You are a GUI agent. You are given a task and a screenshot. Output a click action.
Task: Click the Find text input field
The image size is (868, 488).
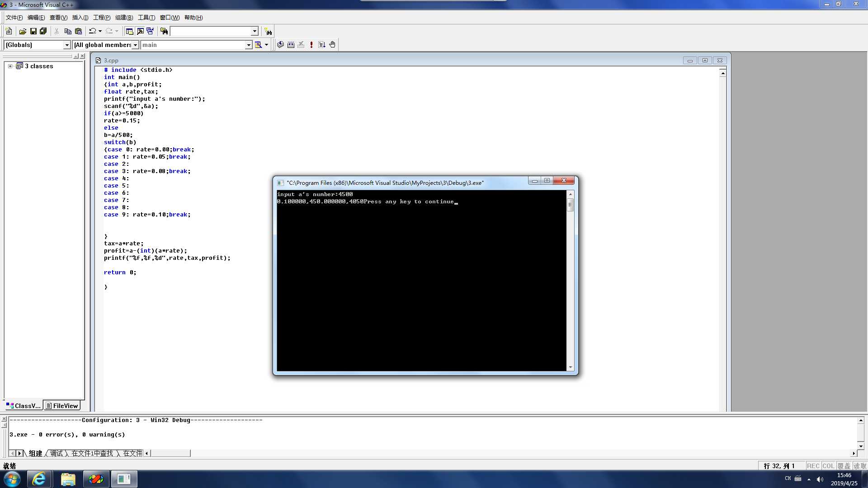point(210,31)
